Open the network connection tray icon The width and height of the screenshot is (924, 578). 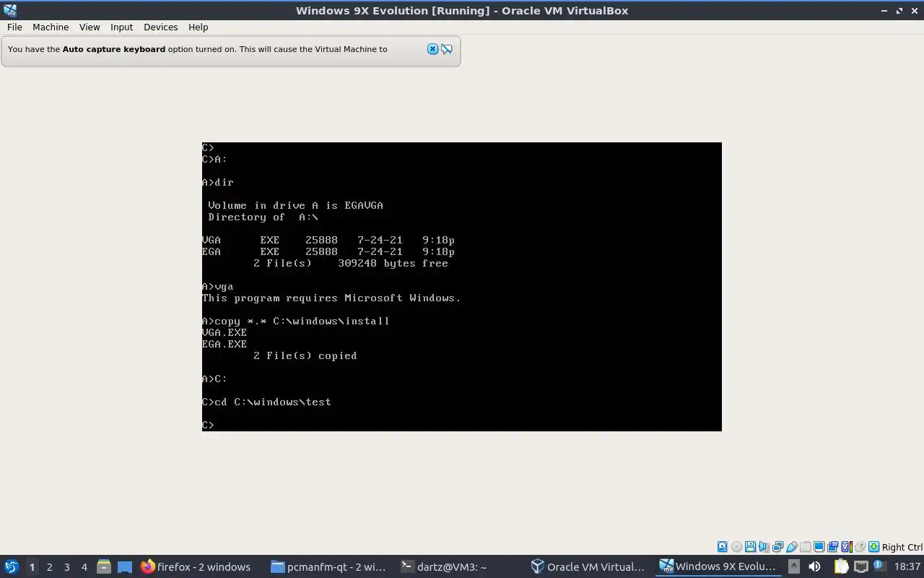tap(861, 566)
